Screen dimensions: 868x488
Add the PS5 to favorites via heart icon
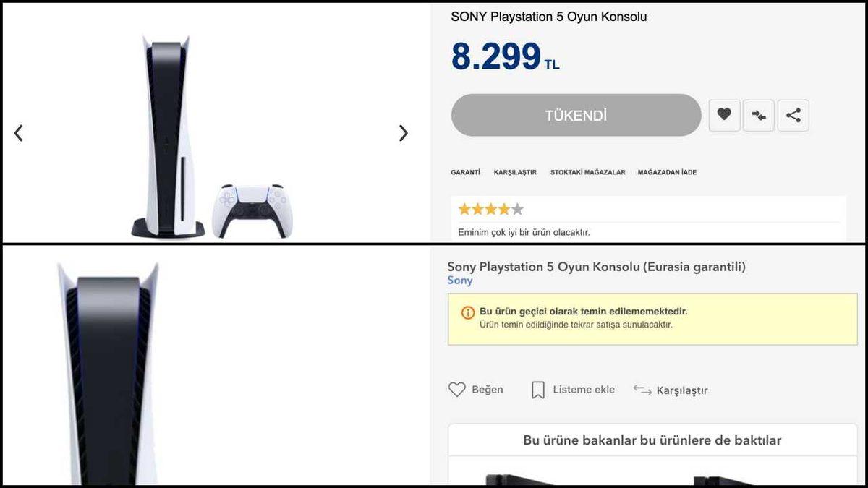pos(724,114)
